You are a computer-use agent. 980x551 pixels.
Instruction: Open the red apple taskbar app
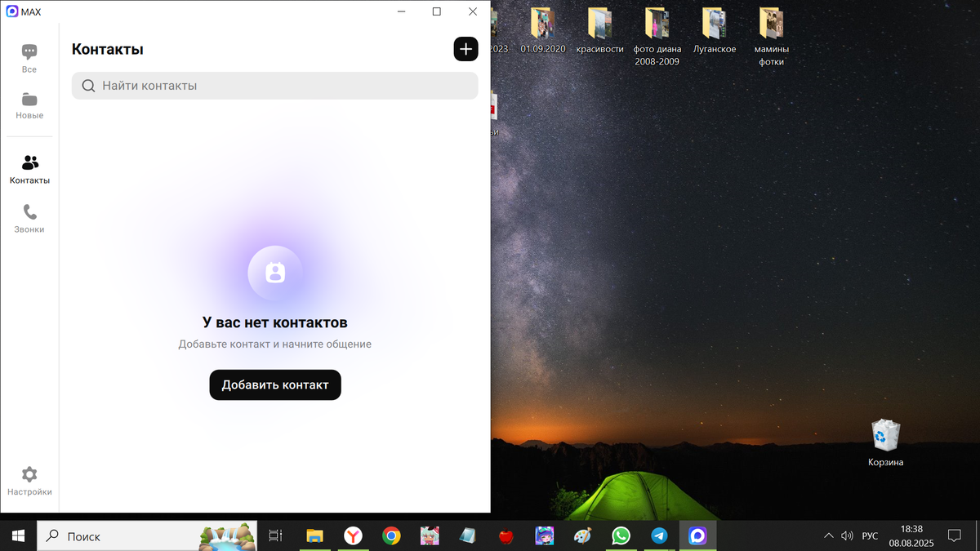(506, 536)
